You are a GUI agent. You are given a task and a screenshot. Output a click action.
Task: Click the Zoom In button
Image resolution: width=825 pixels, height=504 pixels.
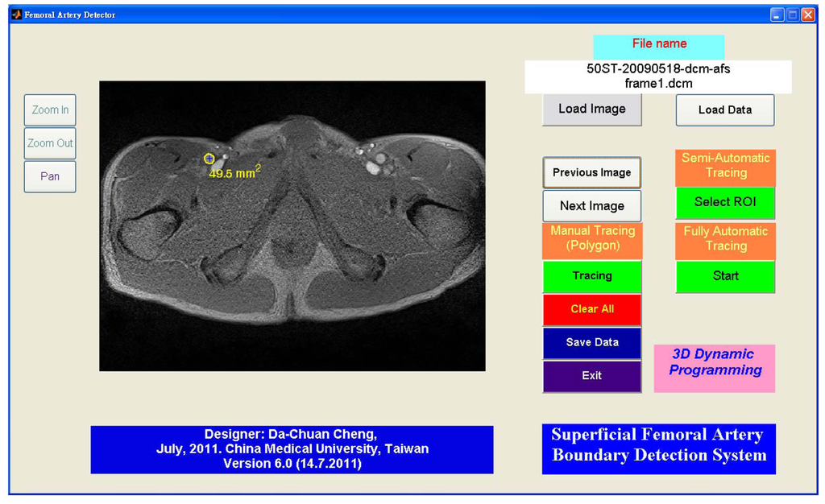[50, 110]
